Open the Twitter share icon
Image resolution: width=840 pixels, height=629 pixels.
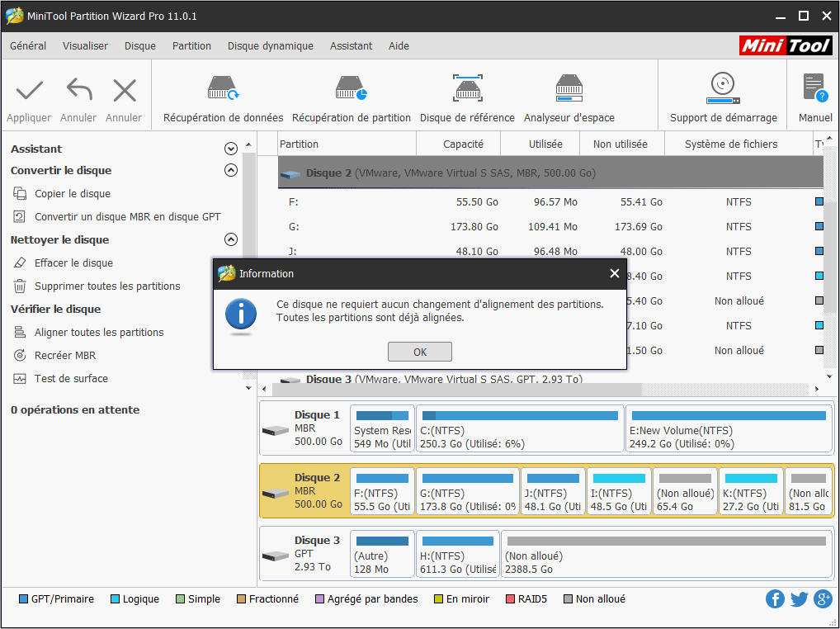pos(799,599)
